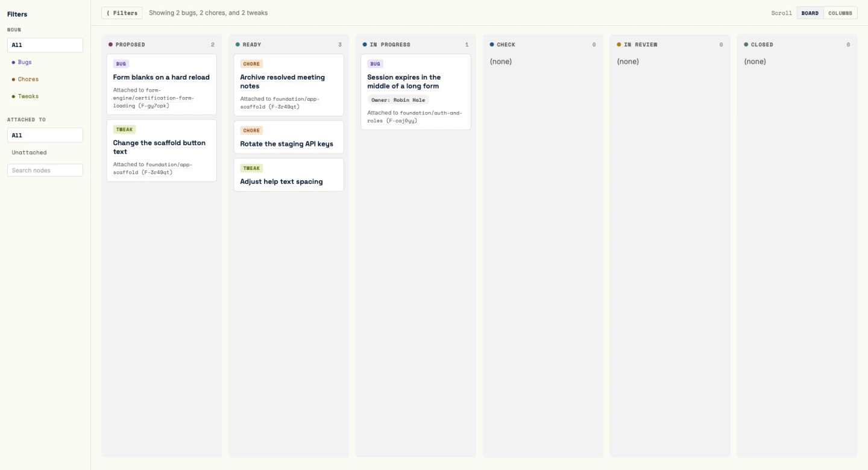Click the TWEAK tag on 'Change the scaffold' card
Image resolution: width=868 pixels, height=470 pixels.
125,130
